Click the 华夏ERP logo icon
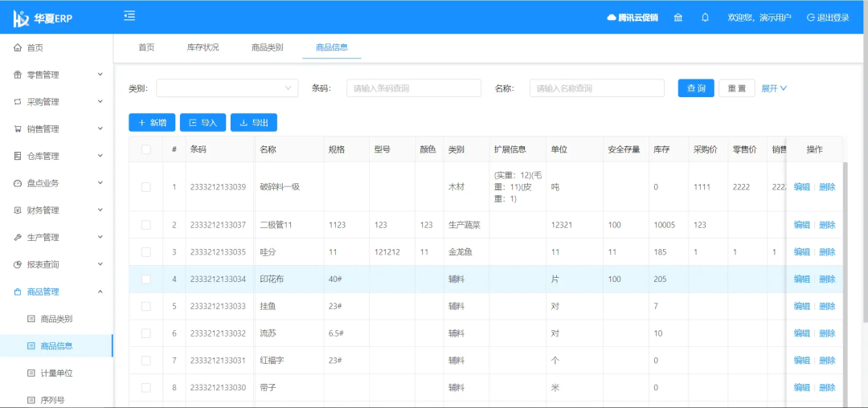Screen dimensions: 868x408 (21, 18)
